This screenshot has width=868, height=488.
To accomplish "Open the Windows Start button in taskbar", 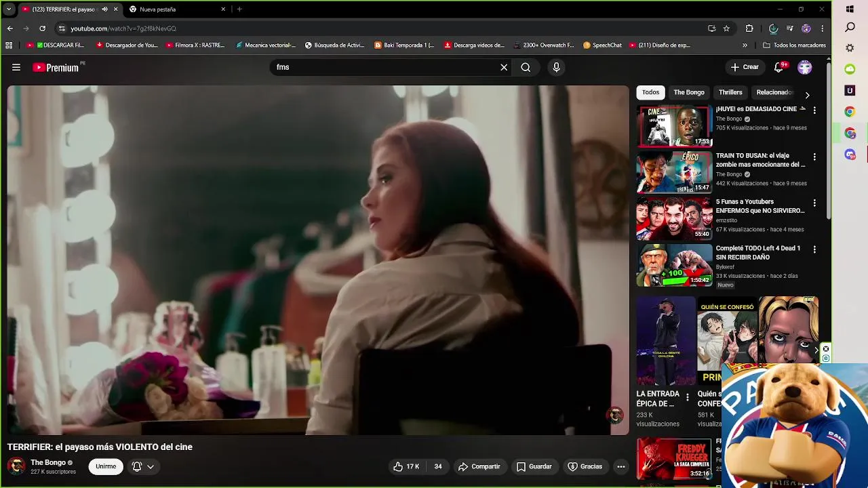I will pyautogui.click(x=850, y=9).
